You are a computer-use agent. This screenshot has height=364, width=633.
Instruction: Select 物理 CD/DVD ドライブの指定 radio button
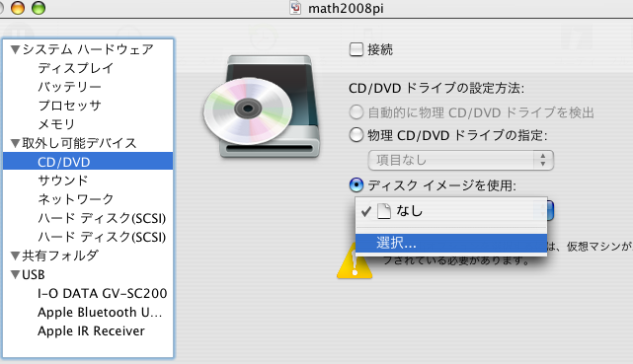click(356, 135)
